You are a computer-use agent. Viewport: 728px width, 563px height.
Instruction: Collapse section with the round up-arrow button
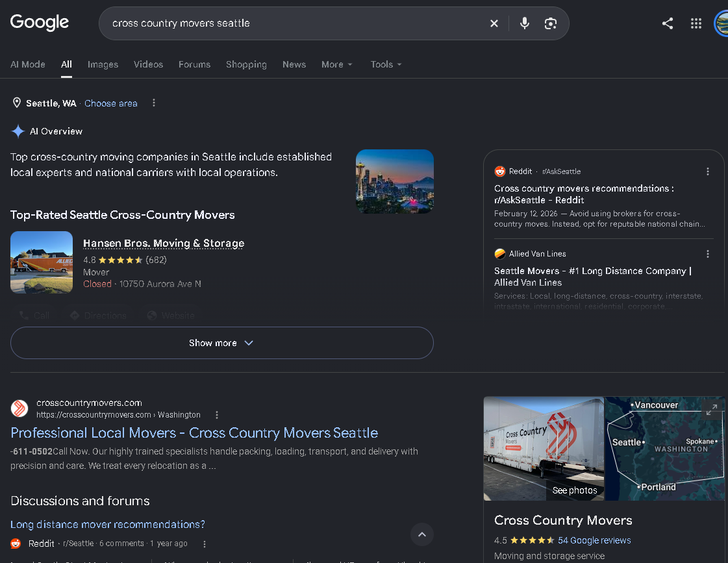pyautogui.click(x=421, y=534)
